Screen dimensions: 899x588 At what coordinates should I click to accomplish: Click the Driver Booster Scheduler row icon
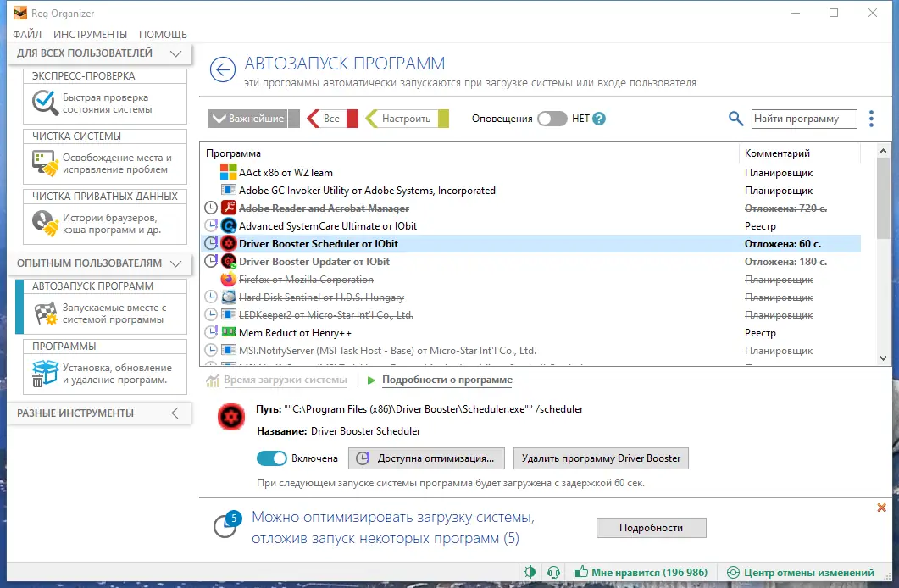[x=228, y=243]
